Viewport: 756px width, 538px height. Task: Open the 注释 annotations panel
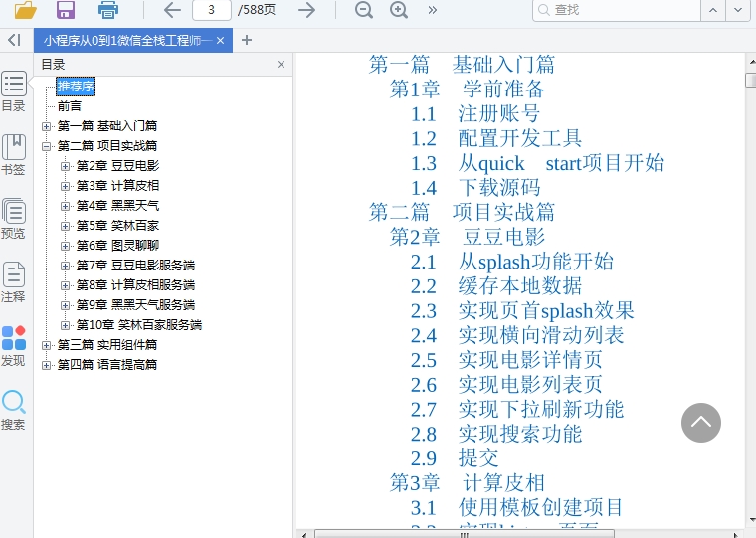point(14,282)
